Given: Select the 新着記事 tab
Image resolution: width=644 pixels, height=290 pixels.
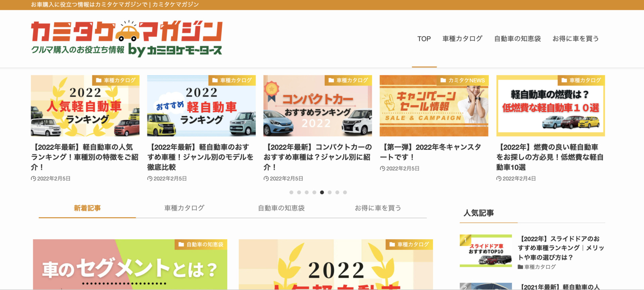Looking at the screenshot, I should click(87, 208).
